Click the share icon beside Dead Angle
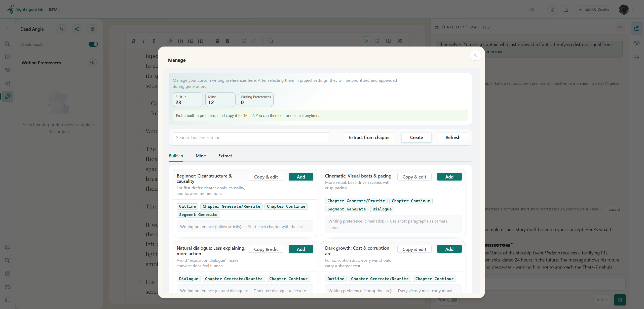 77,29
